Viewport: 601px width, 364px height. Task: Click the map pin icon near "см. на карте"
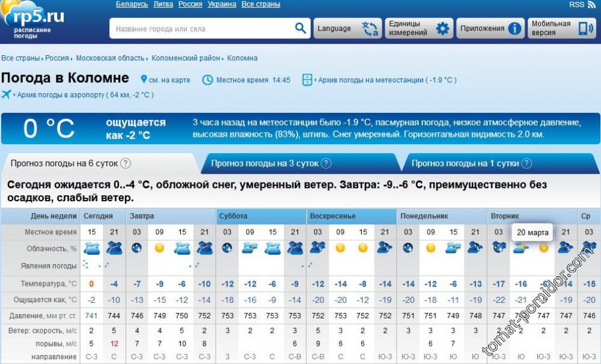click(x=144, y=80)
